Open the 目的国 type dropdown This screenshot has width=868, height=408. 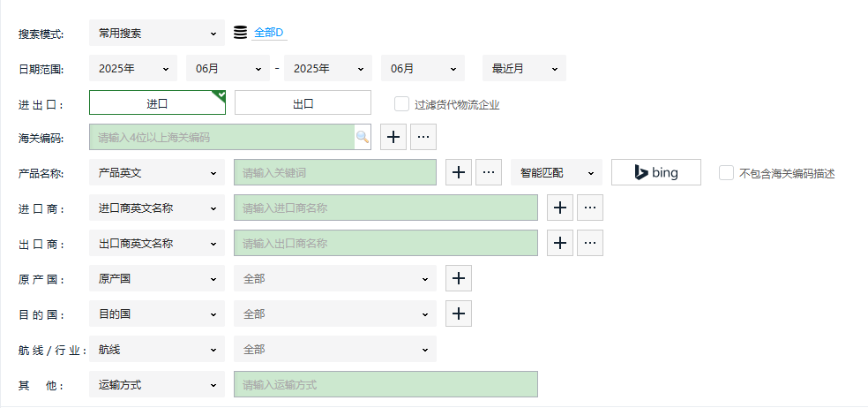pyautogui.click(x=157, y=314)
